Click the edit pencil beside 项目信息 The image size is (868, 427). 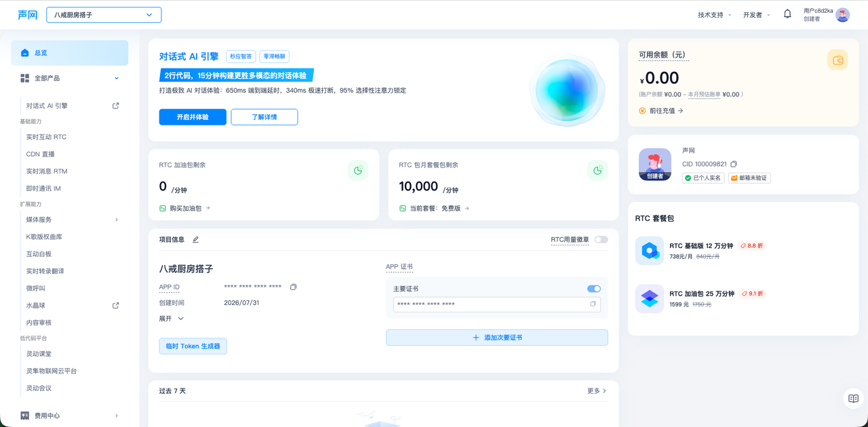(196, 240)
